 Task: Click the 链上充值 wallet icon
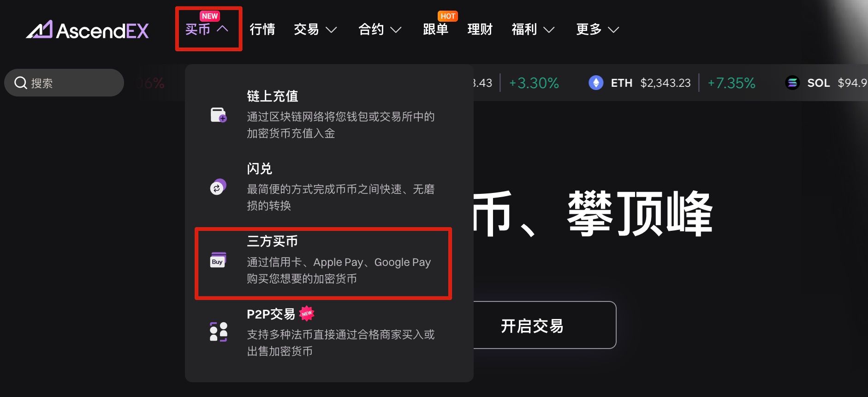pyautogui.click(x=219, y=114)
